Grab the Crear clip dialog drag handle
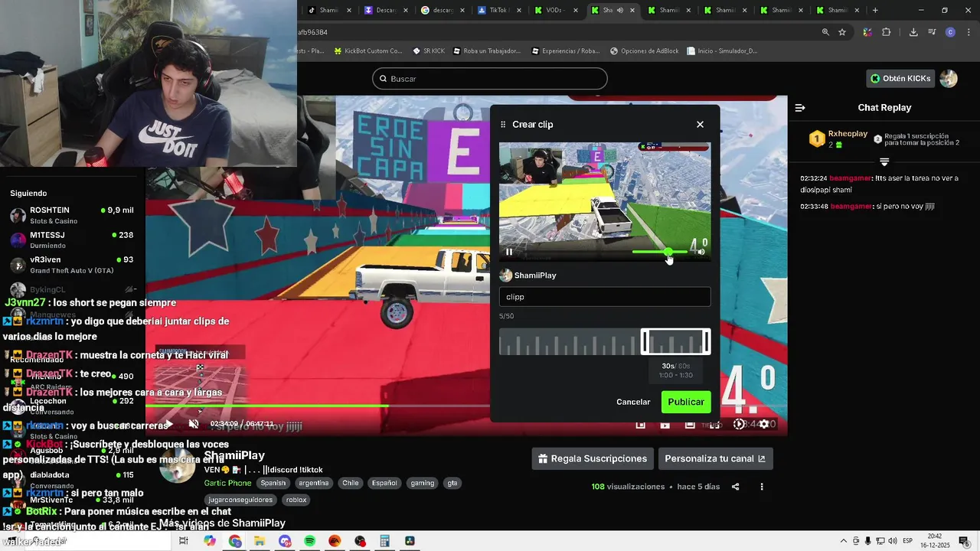Image resolution: width=980 pixels, height=551 pixels. pos(503,124)
